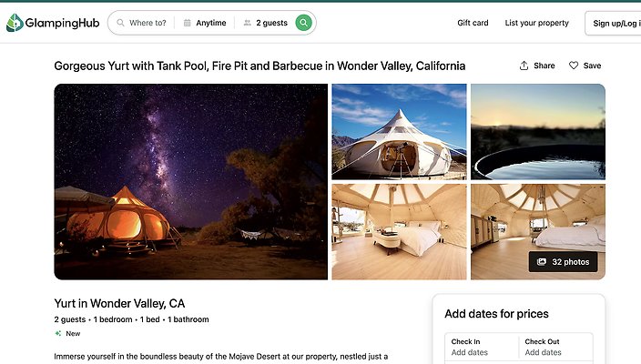Viewport: 641px width, 364px height.
Task: Open the Anytime date selector
Action: (210, 23)
